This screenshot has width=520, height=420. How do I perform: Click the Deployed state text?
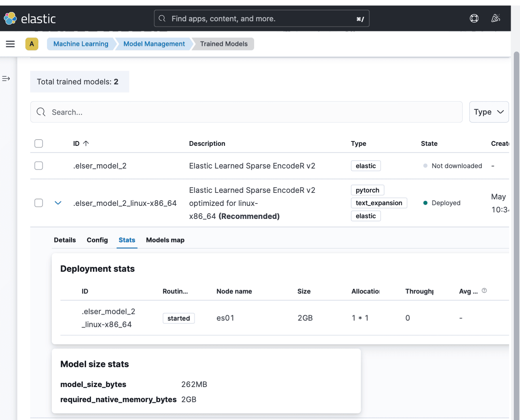point(446,203)
